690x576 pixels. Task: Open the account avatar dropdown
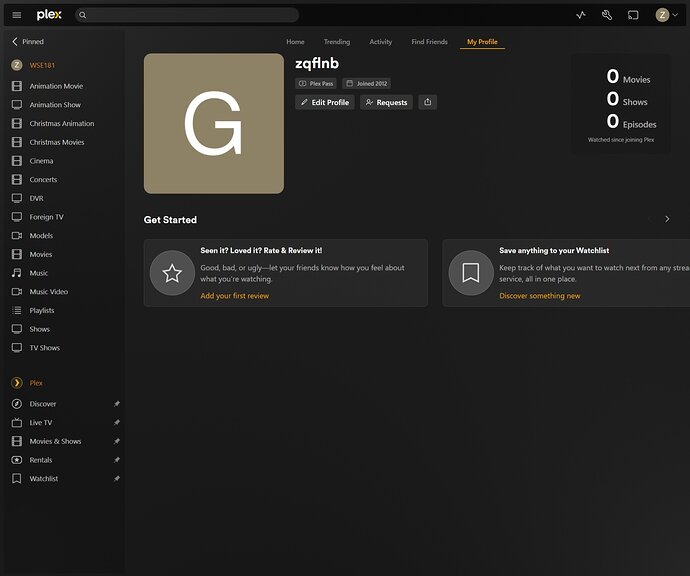pyautogui.click(x=666, y=15)
